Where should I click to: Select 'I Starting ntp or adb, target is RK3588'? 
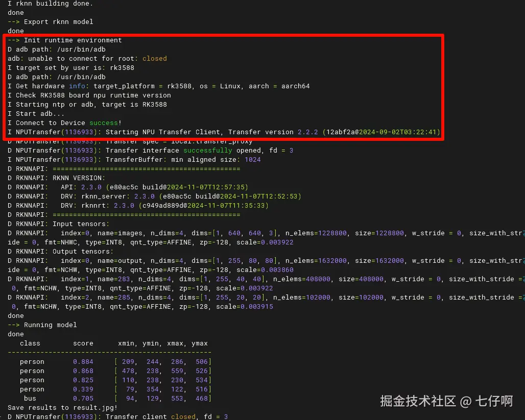point(87,105)
